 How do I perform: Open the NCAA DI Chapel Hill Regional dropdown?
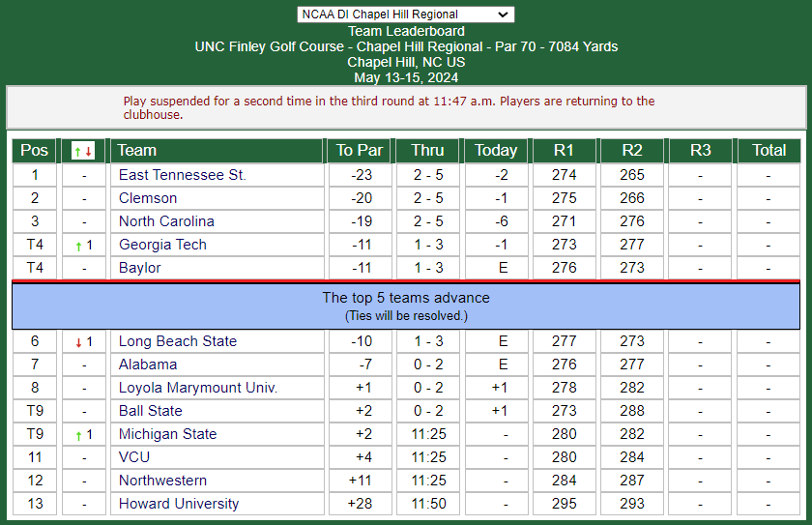pyautogui.click(x=405, y=15)
